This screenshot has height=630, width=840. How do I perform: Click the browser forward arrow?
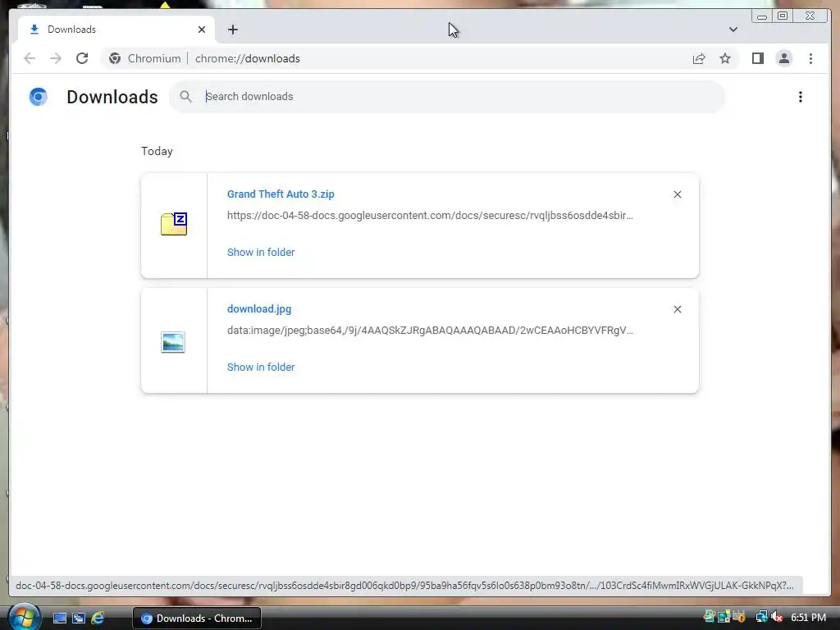click(x=56, y=58)
